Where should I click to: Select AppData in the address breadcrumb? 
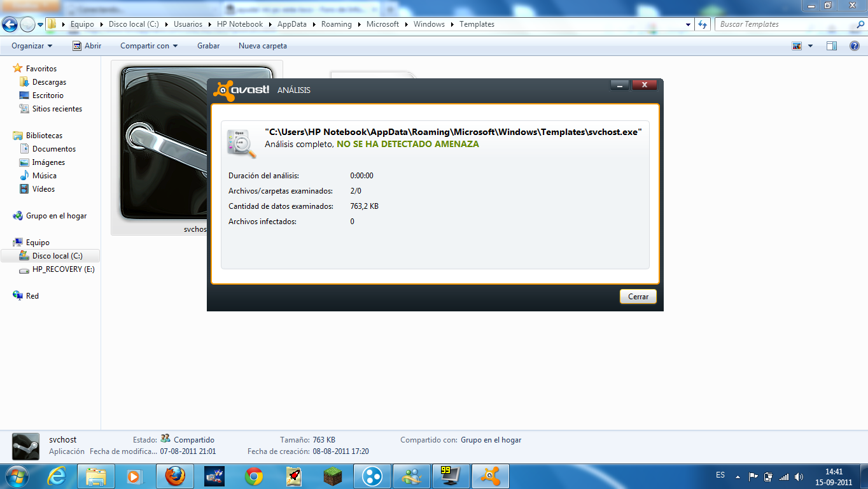point(292,24)
